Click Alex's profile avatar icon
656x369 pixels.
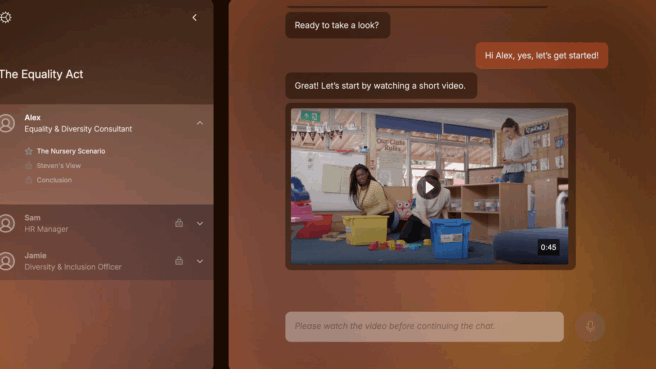tap(7, 123)
